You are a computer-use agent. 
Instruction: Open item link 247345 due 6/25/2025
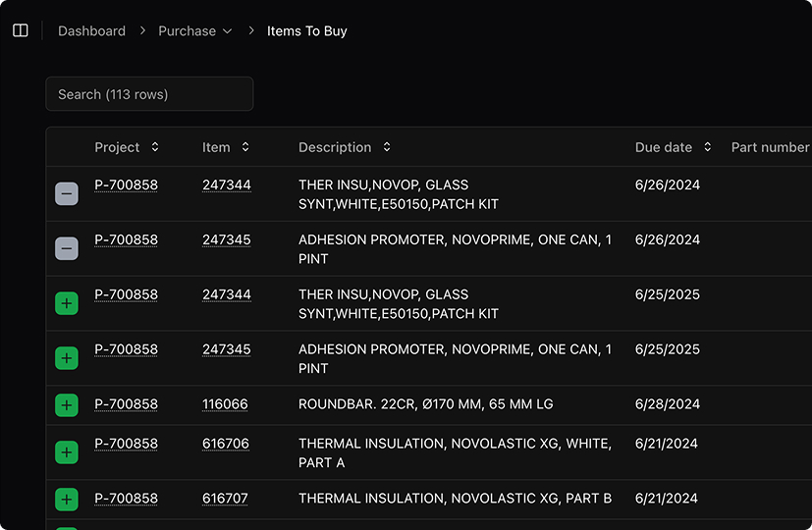coord(226,349)
